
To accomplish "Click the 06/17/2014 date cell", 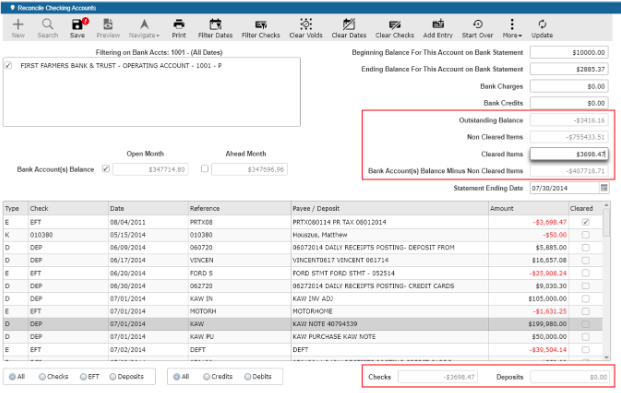I will coord(148,260).
